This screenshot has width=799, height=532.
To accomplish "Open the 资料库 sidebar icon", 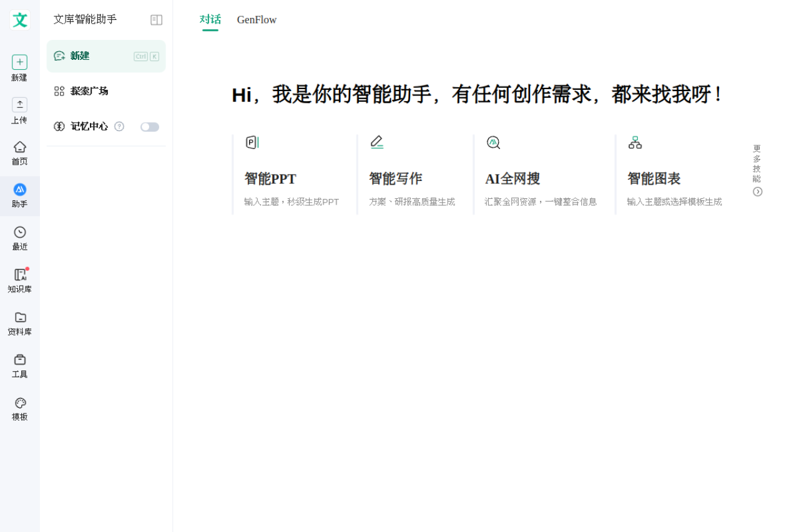I will click(19, 322).
